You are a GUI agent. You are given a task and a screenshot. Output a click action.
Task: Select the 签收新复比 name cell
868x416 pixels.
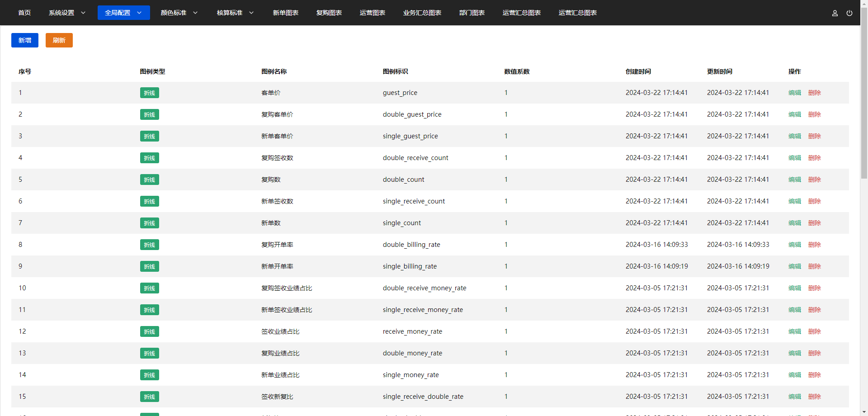(277, 397)
